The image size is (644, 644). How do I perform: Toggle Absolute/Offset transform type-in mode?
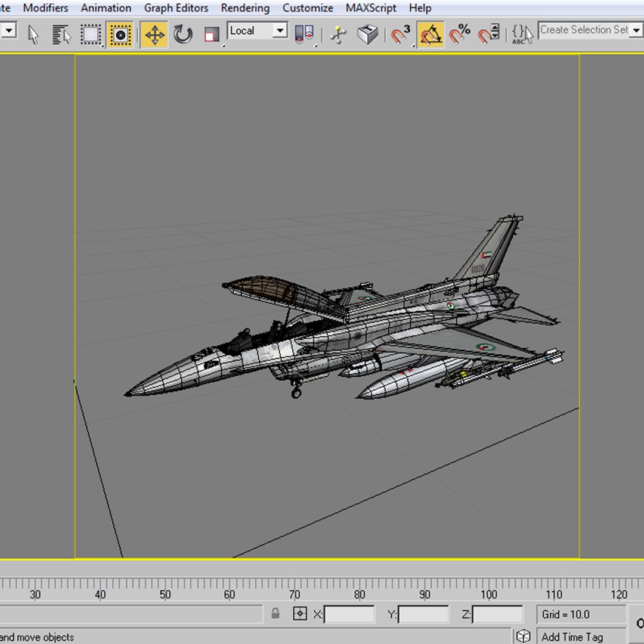coord(300,614)
